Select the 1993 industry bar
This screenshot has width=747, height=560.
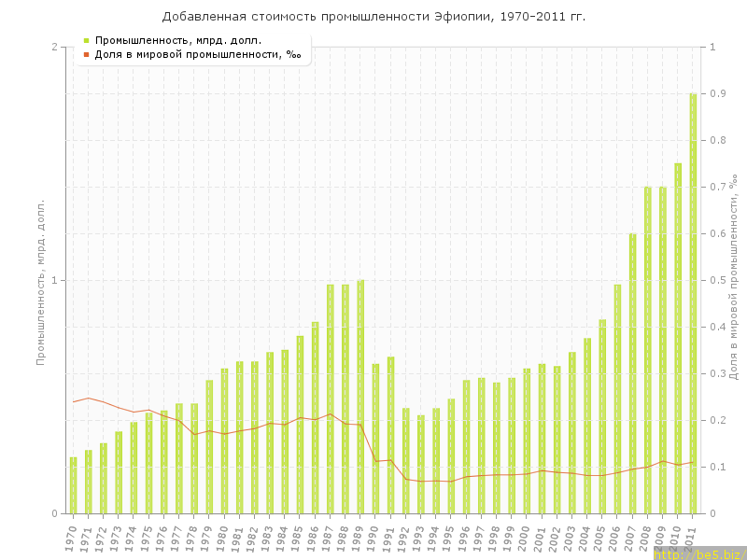(421, 464)
